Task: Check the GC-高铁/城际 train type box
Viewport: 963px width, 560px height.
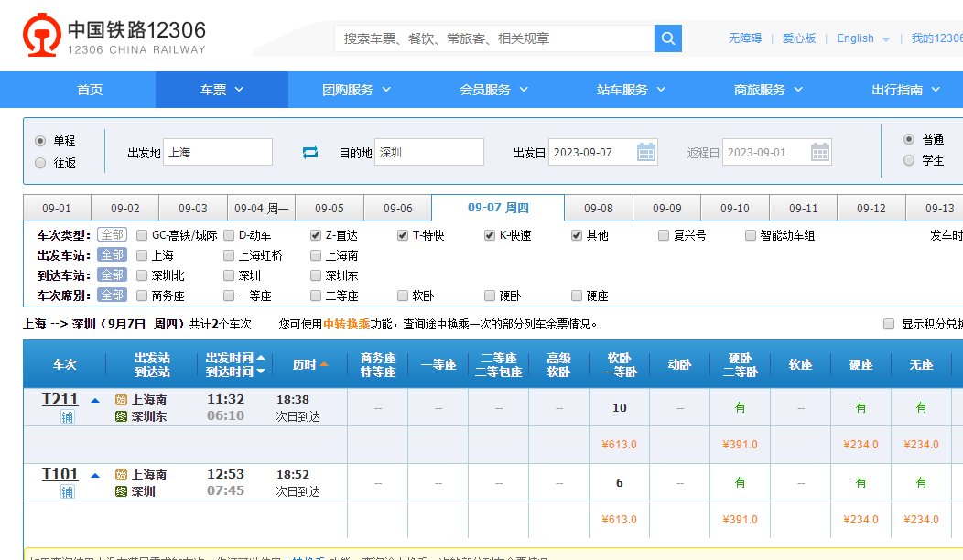Action: tap(142, 235)
